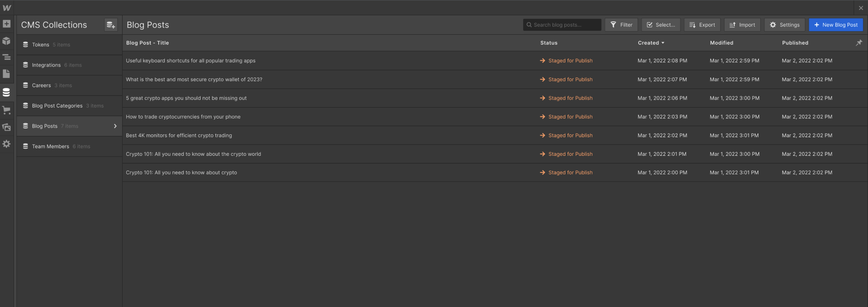The height and width of the screenshot is (307, 868).
Task: Open Blog Posts collection Settings
Action: 785,25
